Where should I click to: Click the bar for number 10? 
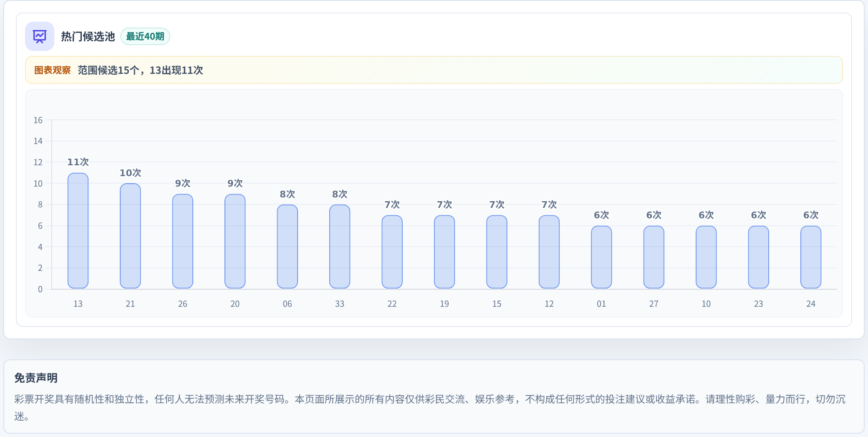point(706,257)
